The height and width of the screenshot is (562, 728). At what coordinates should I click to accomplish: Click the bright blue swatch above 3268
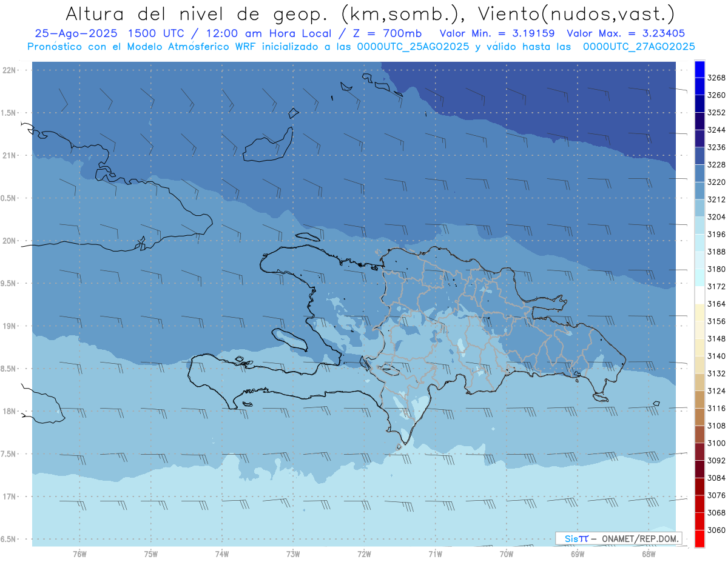tap(699, 69)
